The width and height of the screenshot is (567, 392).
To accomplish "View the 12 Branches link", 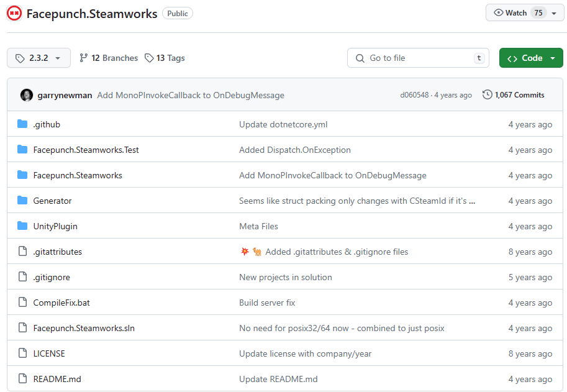I will (x=109, y=58).
